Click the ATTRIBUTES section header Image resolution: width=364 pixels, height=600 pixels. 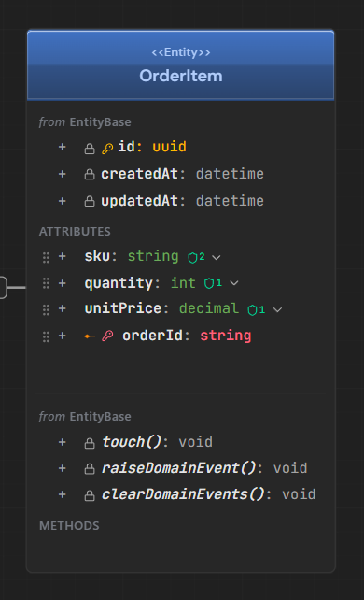point(75,232)
